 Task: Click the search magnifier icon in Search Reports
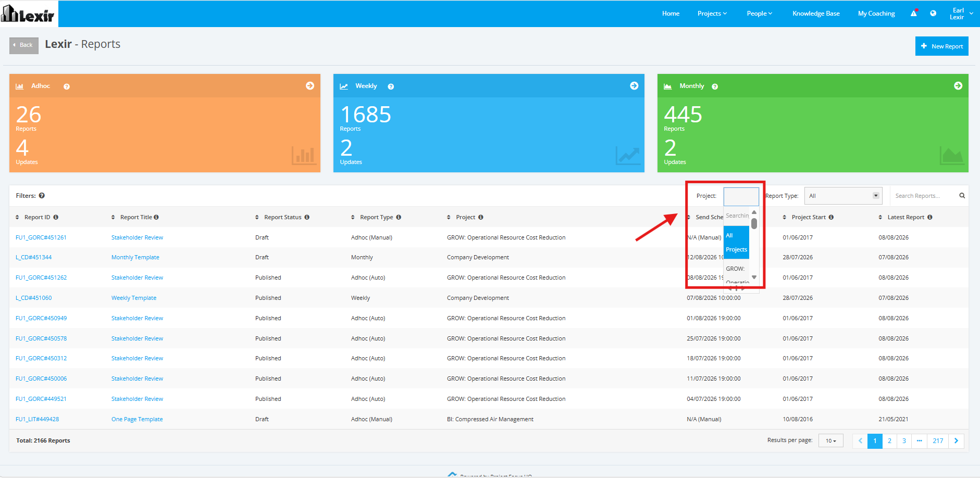pos(962,196)
